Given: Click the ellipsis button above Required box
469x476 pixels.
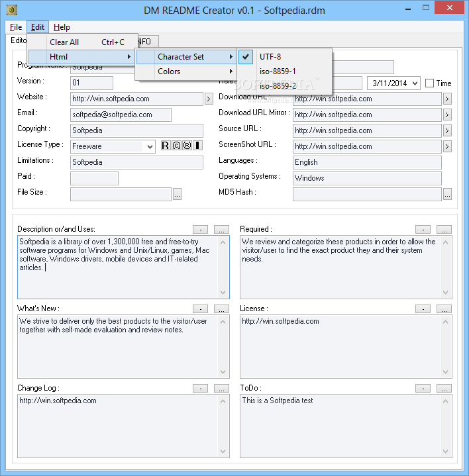Looking at the screenshot, I should coord(444,230).
